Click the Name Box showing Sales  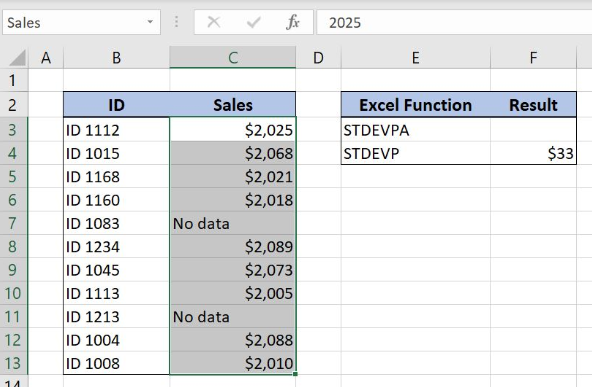coord(81,22)
